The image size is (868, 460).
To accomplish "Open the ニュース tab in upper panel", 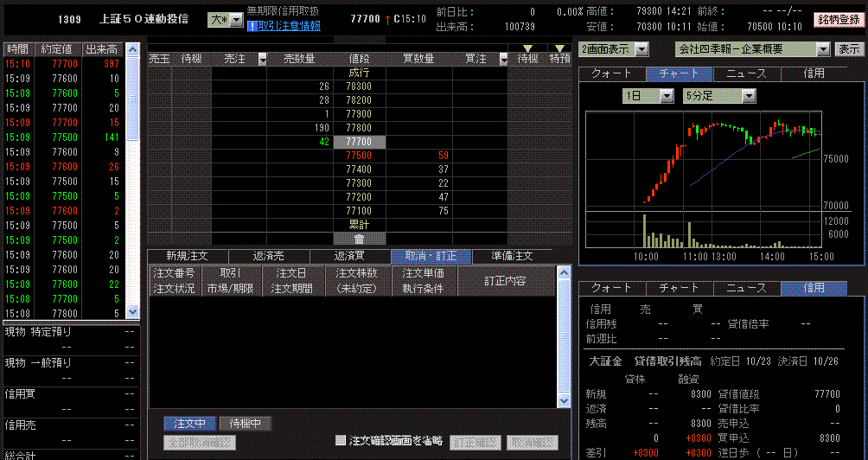I will 746,74.
